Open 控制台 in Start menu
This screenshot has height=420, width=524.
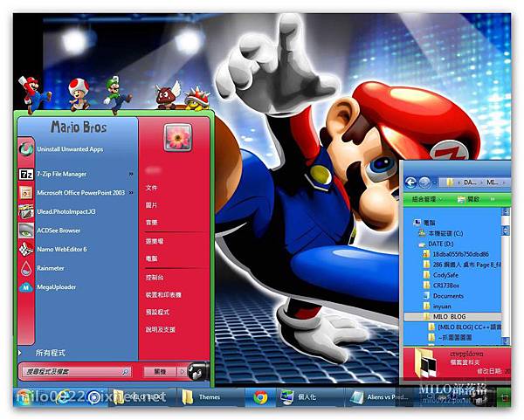point(155,278)
